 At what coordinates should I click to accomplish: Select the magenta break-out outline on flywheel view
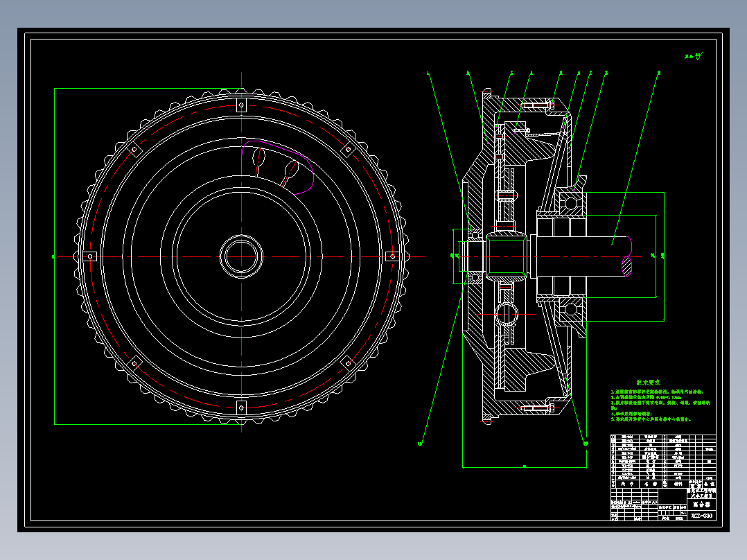click(x=278, y=167)
